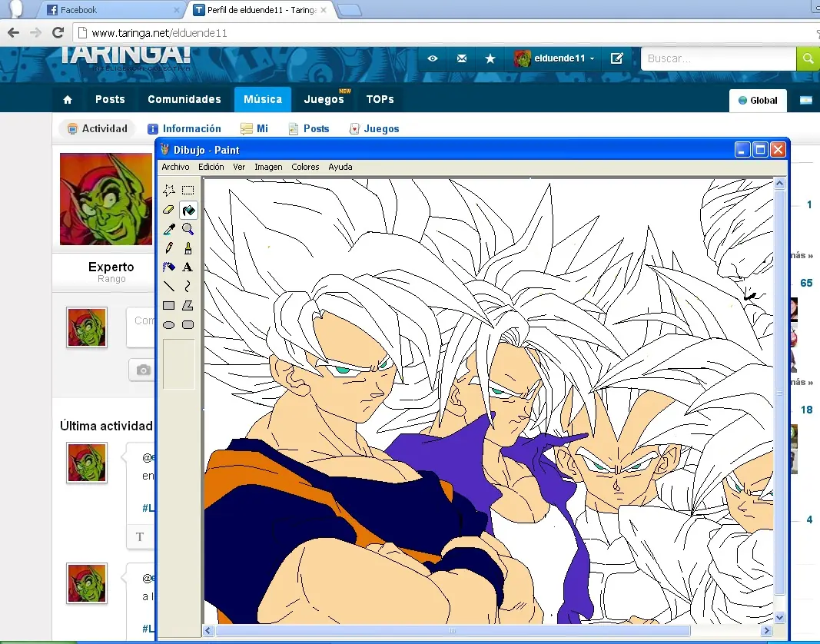This screenshot has width=820, height=644.
Task: Click Paint's vertical scrollbar up arrow
Action: click(779, 183)
